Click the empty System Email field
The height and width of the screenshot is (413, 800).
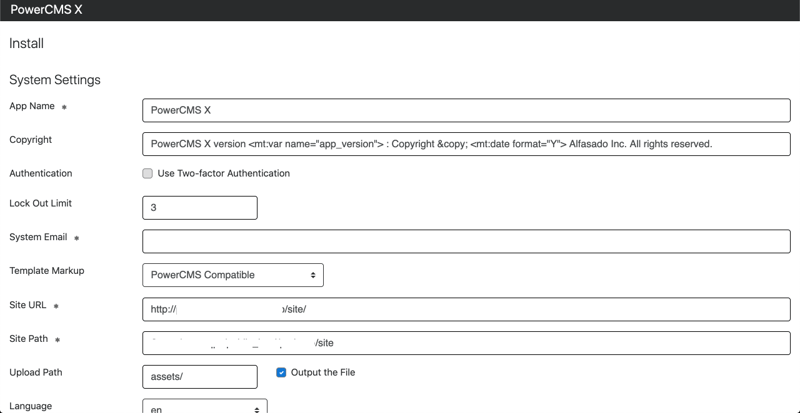pyautogui.click(x=466, y=241)
